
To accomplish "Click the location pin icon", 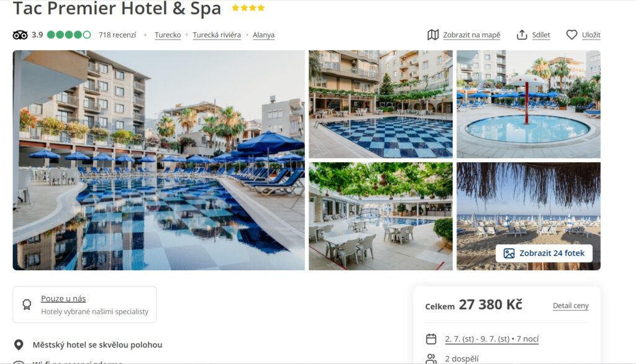I will 19,345.
